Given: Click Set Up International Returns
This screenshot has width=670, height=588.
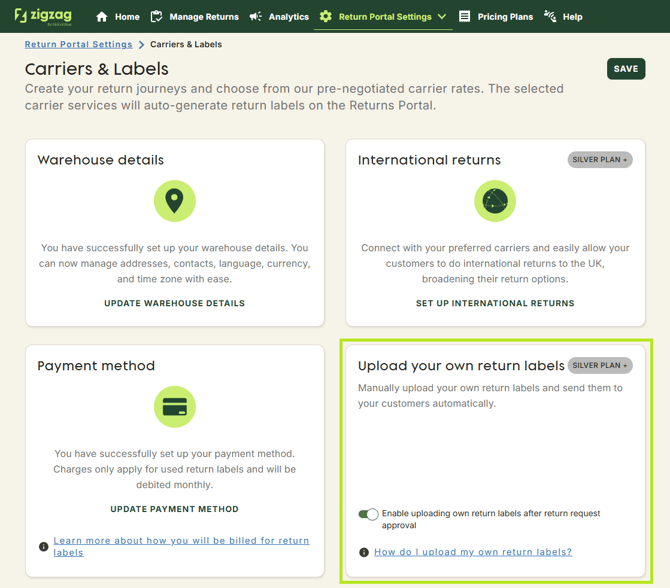Looking at the screenshot, I should click(x=495, y=303).
